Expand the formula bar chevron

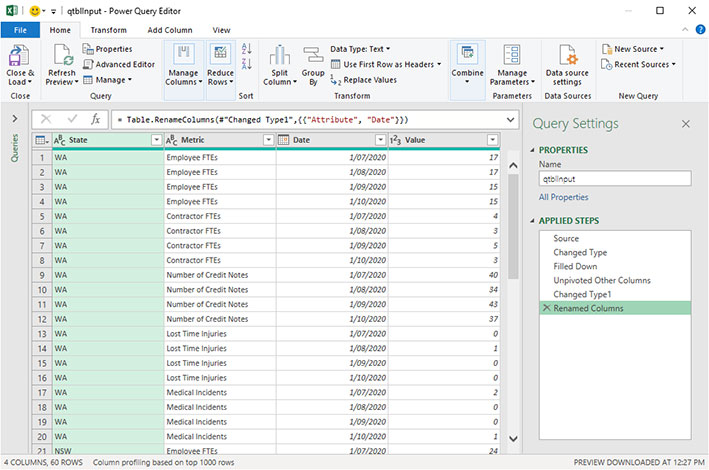click(x=510, y=120)
